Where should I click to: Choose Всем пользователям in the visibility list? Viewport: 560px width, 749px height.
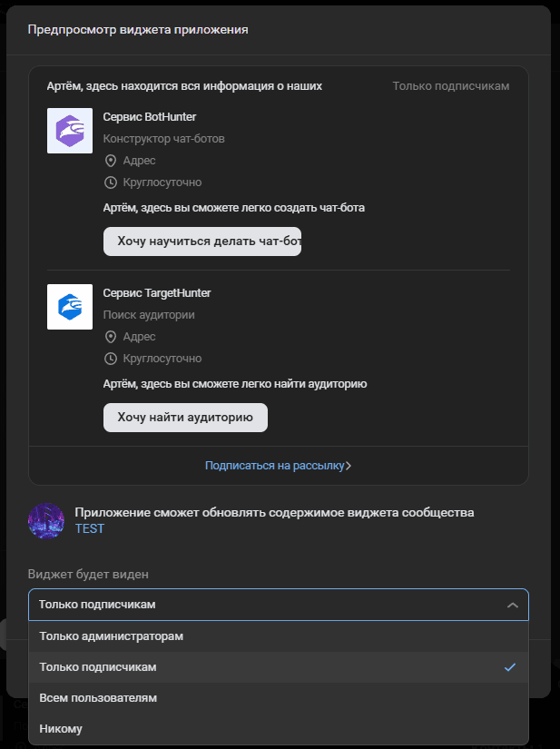[x=94, y=697]
